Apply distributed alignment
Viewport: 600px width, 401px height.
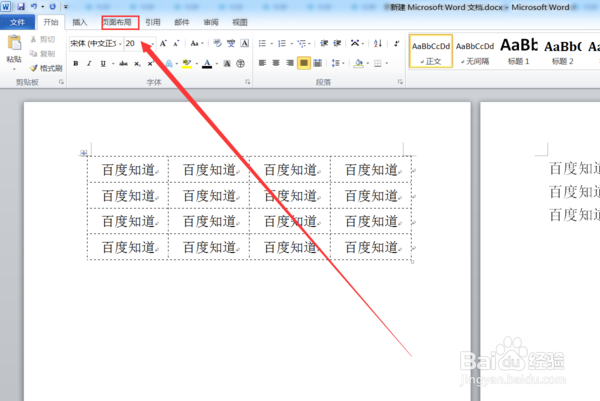pyautogui.click(x=318, y=63)
